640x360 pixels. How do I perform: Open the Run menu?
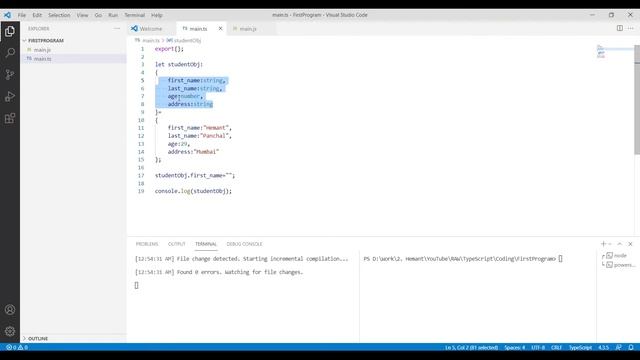pyautogui.click(x=113, y=15)
